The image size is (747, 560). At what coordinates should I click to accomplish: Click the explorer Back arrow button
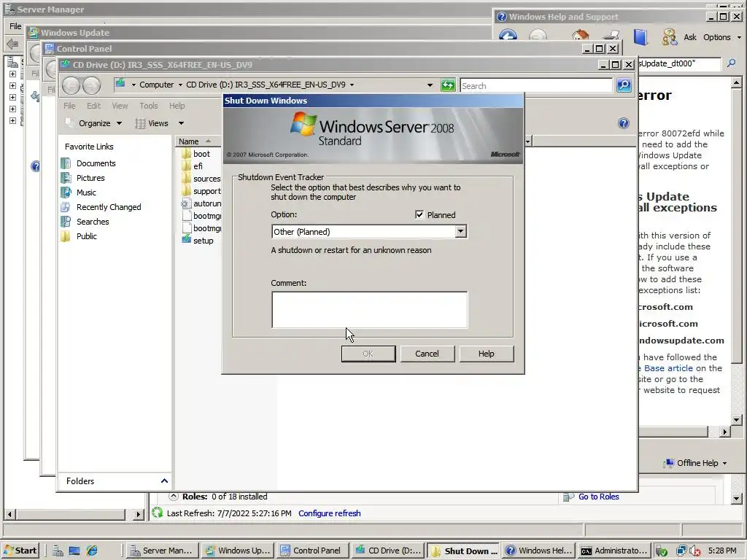click(71, 86)
